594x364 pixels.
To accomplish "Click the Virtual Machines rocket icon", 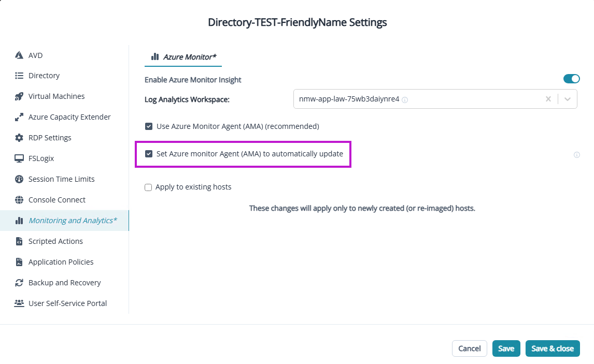I will point(19,96).
